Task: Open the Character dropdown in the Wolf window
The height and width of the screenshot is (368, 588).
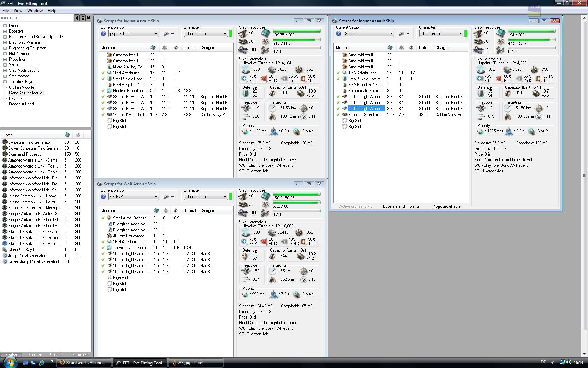Action: (206, 197)
